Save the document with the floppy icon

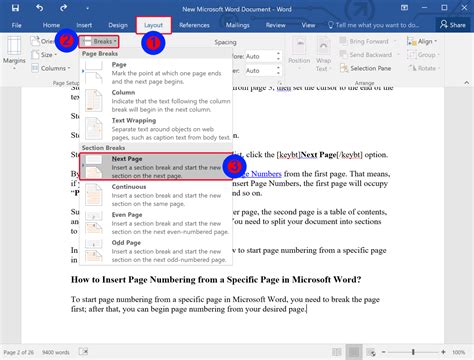point(15,8)
